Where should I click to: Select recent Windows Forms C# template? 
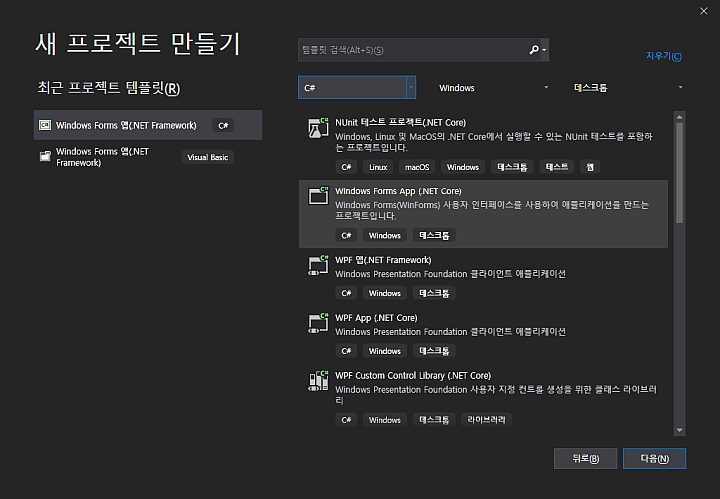point(148,125)
